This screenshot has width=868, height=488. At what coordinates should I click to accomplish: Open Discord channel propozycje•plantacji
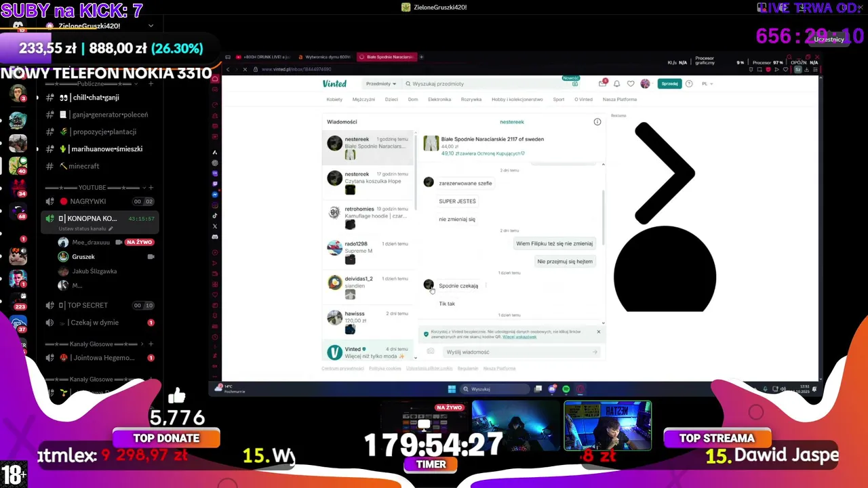[95, 131]
